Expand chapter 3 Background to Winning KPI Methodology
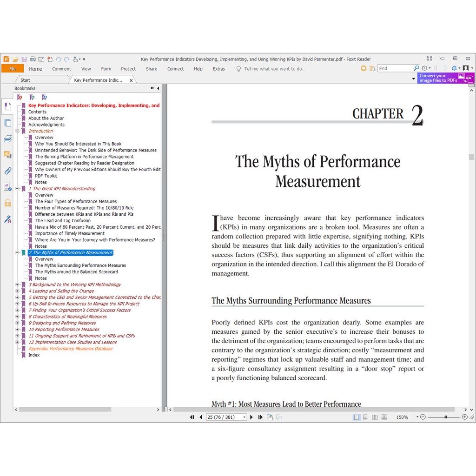 (17, 284)
